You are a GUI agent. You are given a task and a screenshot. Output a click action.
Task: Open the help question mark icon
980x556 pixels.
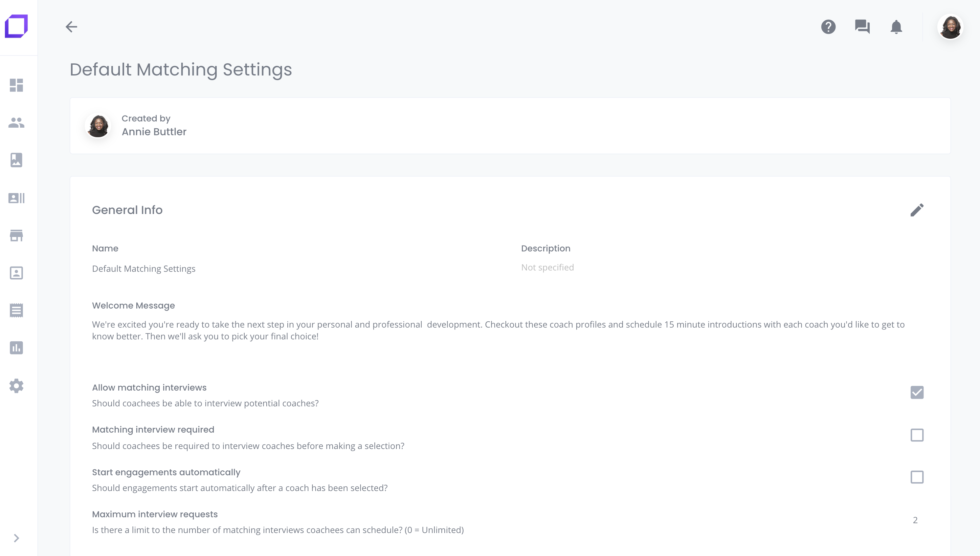point(828,27)
